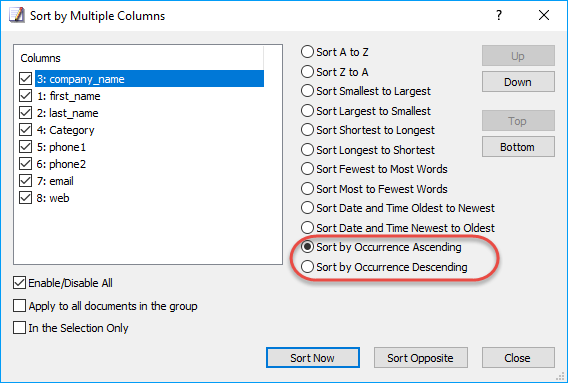Viewport: 568px width, 383px height.
Task: Enable In the Selection Only option
Action: coord(20,328)
